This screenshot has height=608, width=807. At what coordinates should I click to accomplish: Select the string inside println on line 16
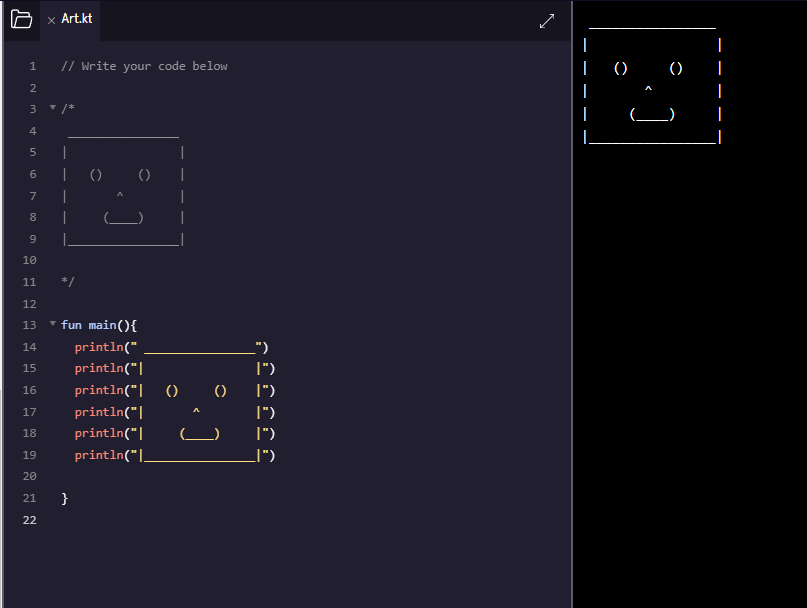tap(200, 389)
